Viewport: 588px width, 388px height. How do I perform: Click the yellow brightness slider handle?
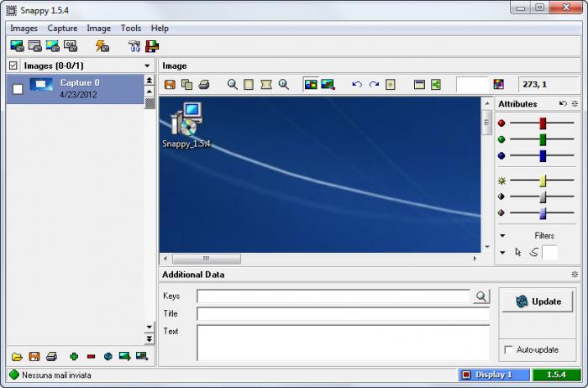[543, 181]
